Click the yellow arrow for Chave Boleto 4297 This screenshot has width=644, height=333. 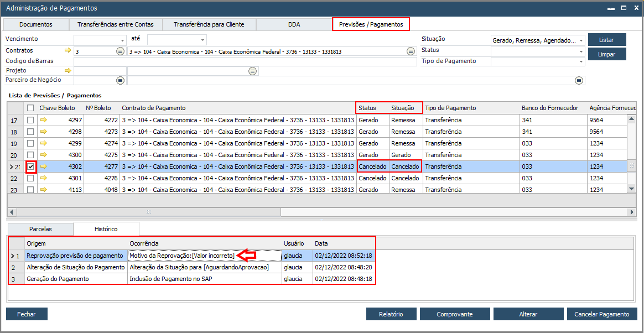(44, 120)
